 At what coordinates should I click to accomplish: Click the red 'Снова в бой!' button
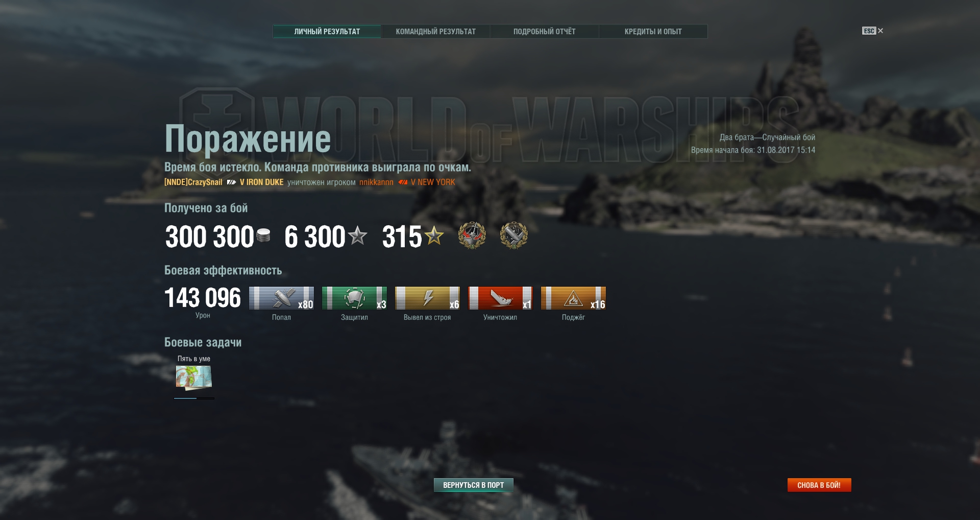(819, 485)
